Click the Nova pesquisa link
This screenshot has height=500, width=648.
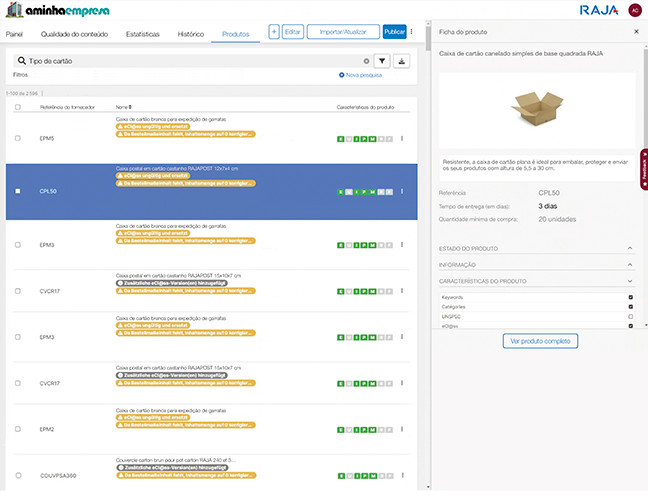click(364, 75)
